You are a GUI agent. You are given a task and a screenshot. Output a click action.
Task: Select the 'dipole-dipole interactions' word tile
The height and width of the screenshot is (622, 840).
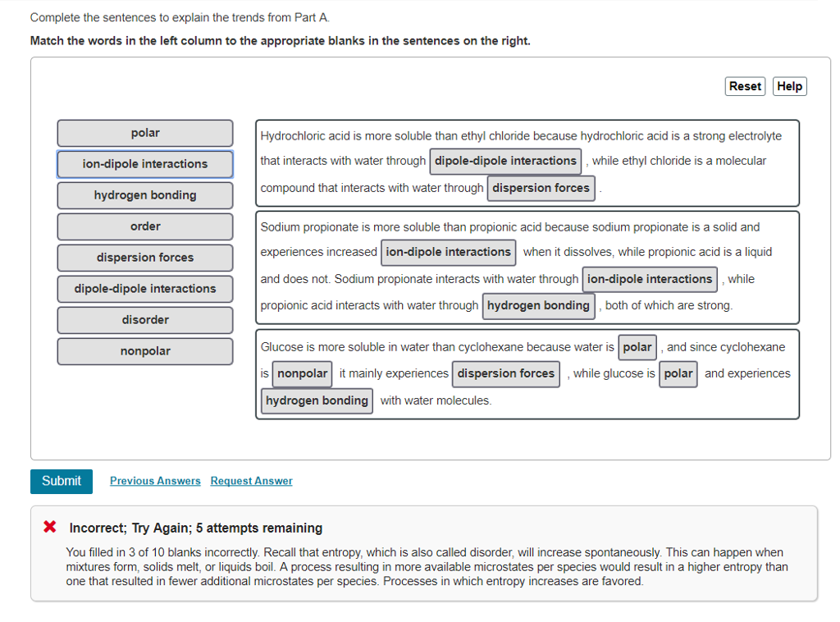click(144, 289)
